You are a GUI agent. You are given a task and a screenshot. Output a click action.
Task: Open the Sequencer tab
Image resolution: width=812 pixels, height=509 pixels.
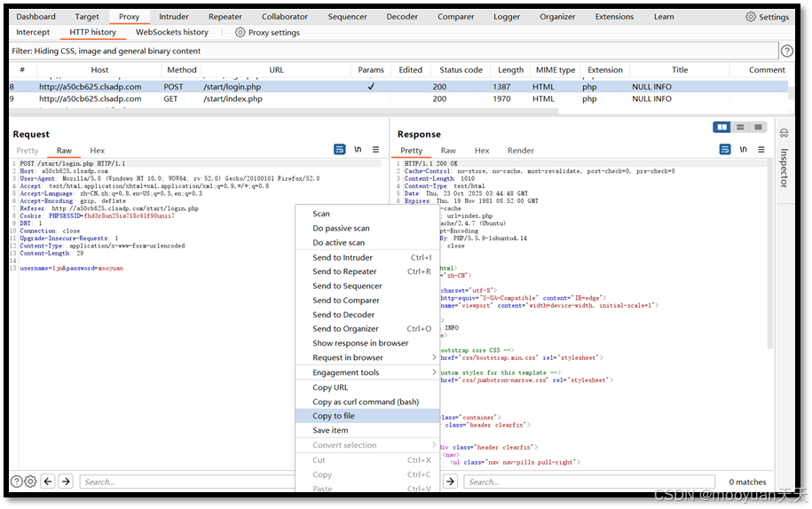pos(348,17)
